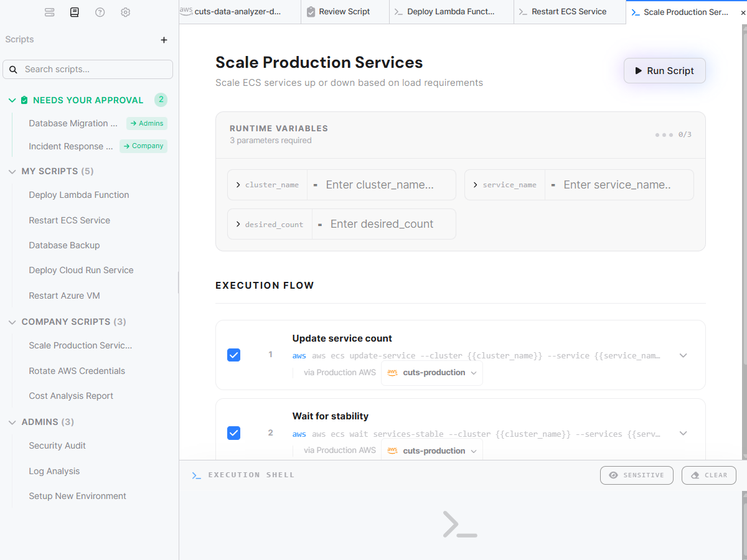Screen dimensions: 747x560
Task: Click the Needs Your Approval clipboard icon
Action: coord(24,100)
